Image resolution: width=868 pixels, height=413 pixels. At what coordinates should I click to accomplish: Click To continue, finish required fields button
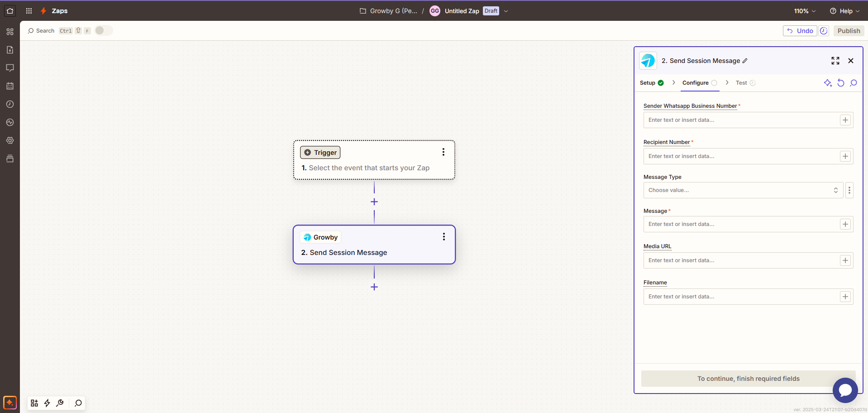(x=748, y=379)
